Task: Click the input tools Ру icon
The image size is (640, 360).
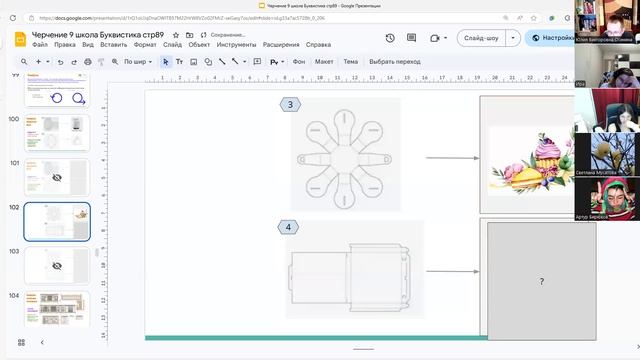Action: (274, 62)
